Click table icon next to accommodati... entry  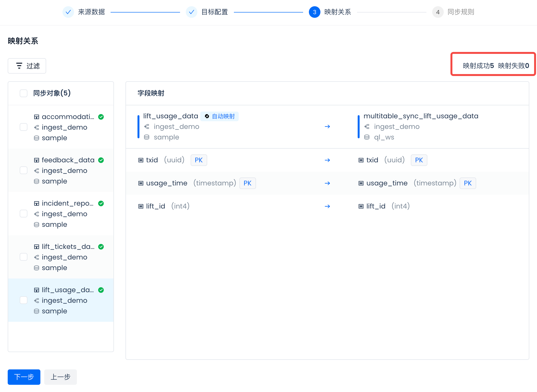click(x=37, y=117)
